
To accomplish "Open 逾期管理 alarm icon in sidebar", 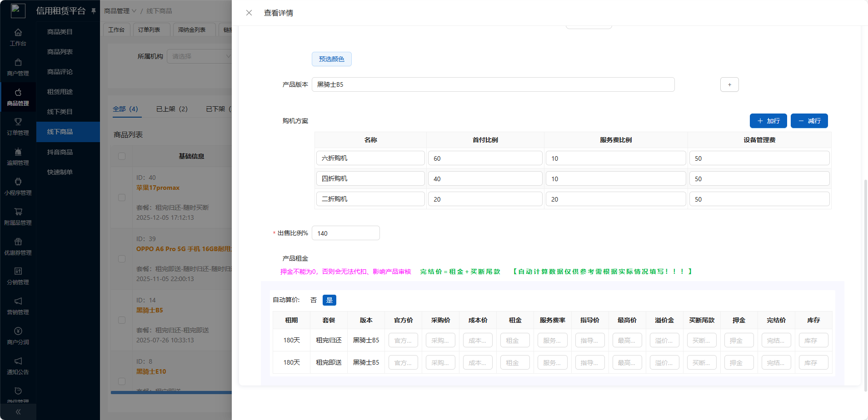I will click(x=18, y=152).
